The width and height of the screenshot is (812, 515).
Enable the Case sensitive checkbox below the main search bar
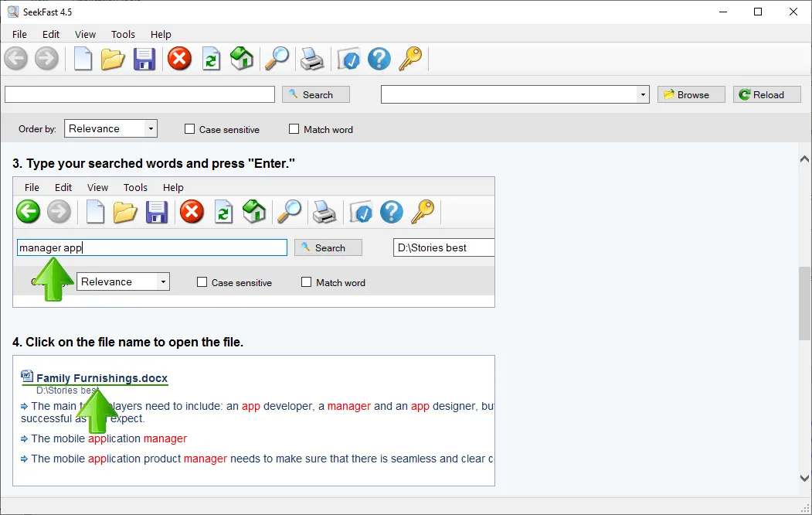(x=189, y=129)
